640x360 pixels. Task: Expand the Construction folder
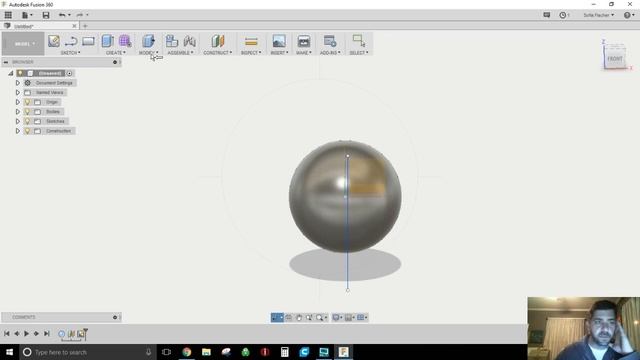pos(18,131)
